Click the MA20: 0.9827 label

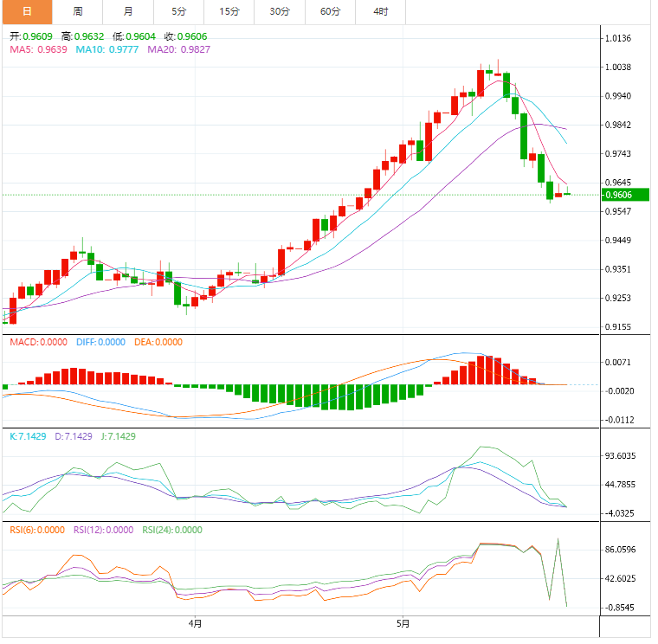(x=178, y=49)
